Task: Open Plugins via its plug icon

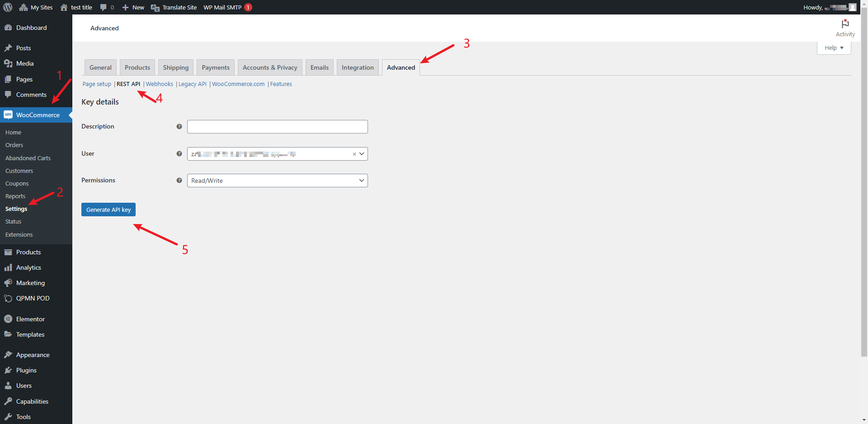Action: 8,370
